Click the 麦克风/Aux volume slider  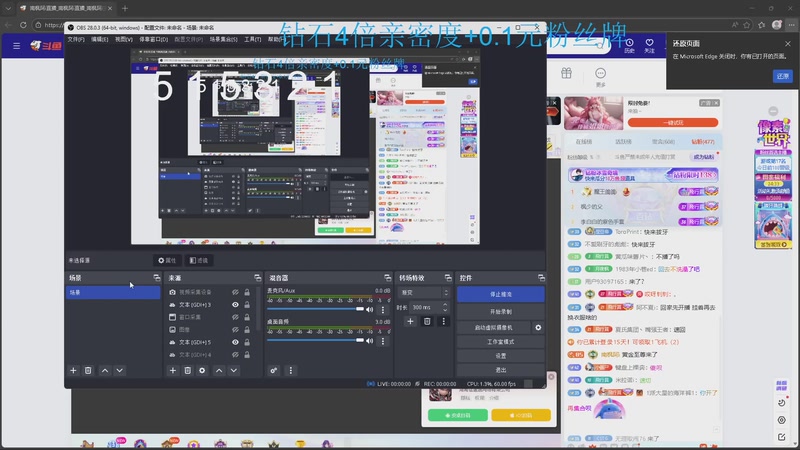[315, 309]
